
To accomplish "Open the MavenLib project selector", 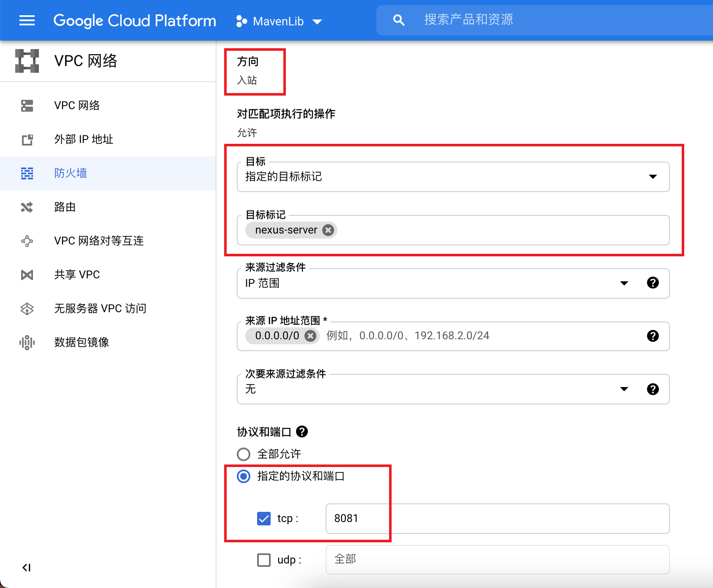I will tap(279, 21).
